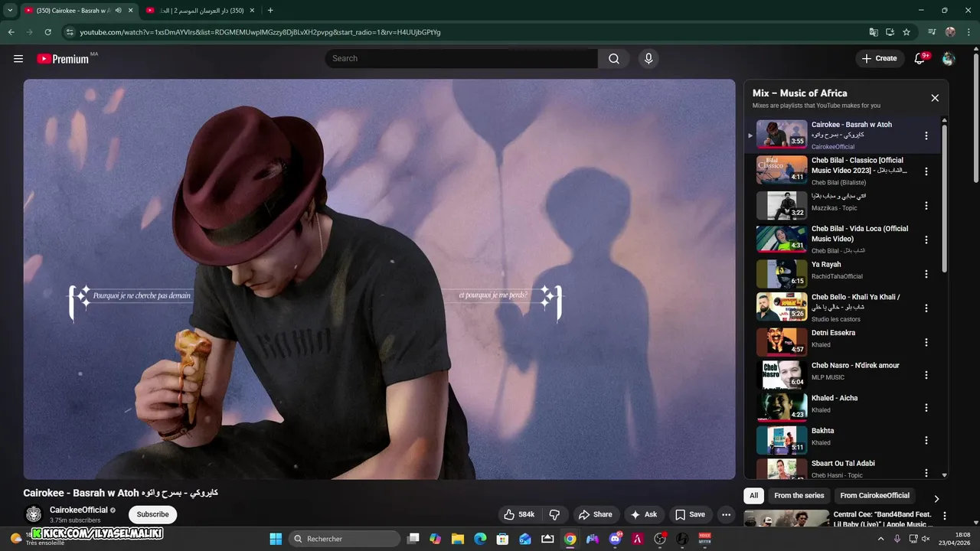Open the CairokeeOfficial channel avatar
Screen dimensions: 980x551
tap(34, 514)
